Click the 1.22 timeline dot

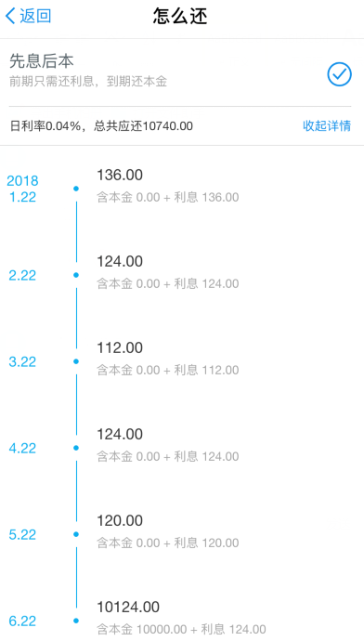coord(76,189)
